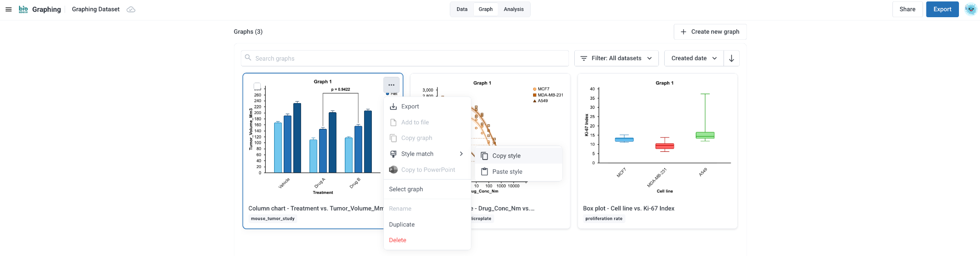
Task: Click the three-dots menu on column chart
Action: coord(391,85)
